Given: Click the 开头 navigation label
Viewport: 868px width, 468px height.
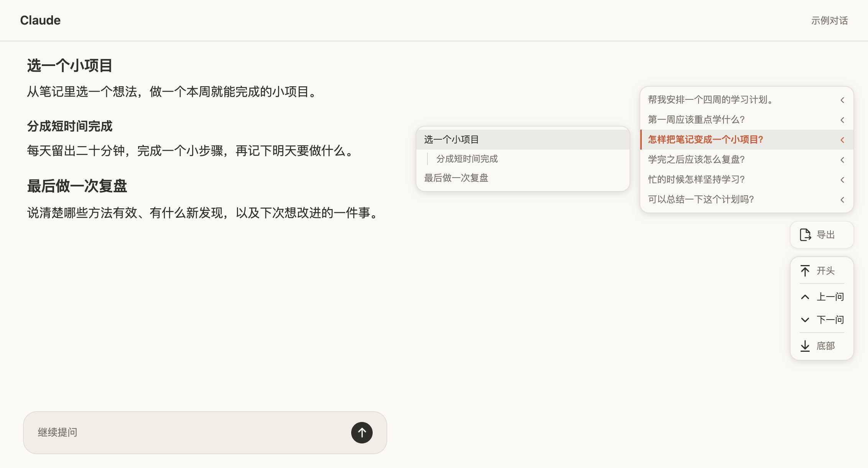Looking at the screenshot, I should tap(825, 271).
